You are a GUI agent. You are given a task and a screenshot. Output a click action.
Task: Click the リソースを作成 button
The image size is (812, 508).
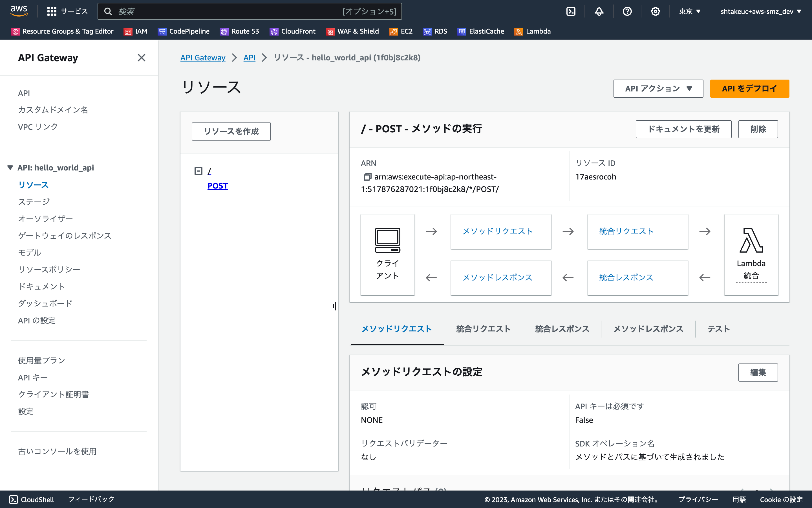point(231,131)
